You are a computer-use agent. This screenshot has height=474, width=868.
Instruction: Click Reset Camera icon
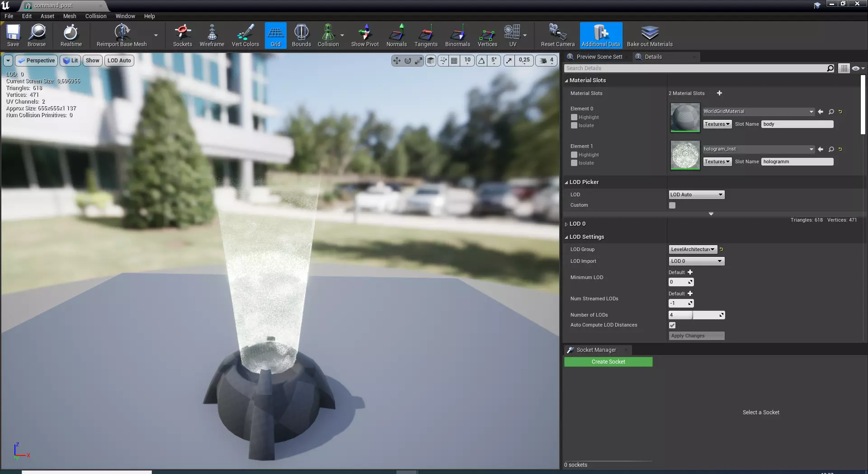(x=558, y=35)
